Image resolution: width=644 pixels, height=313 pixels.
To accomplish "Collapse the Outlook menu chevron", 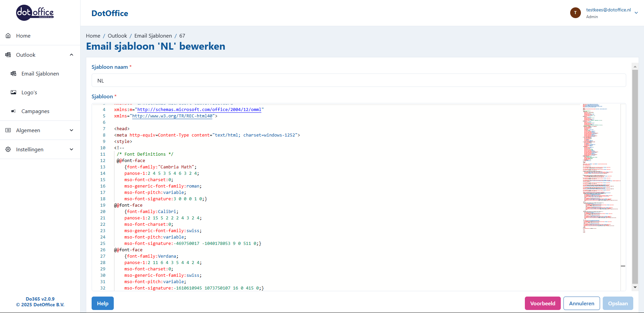I will tap(71, 55).
